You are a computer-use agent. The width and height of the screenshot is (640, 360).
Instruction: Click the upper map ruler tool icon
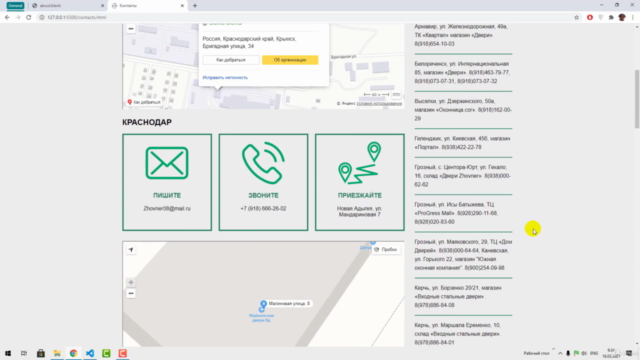pyautogui.click(x=396, y=95)
